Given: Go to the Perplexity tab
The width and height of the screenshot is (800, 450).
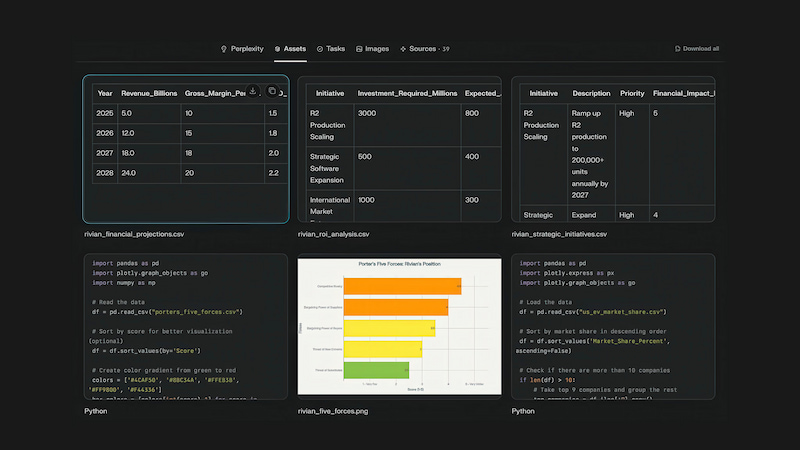Looking at the screenshot, I should [246, 48].
